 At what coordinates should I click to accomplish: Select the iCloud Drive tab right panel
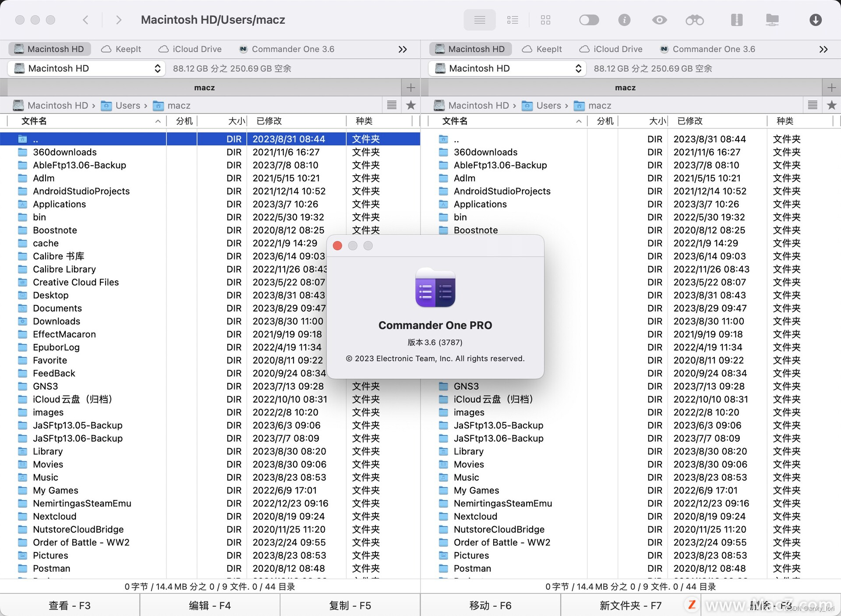tap(613, 49)
